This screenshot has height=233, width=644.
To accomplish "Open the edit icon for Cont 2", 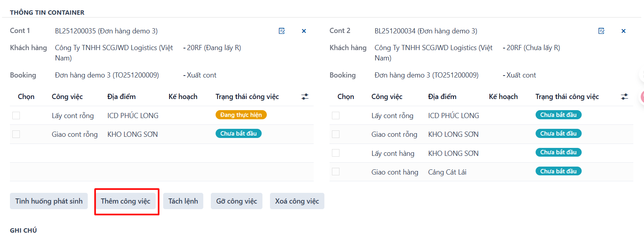I will [602, 31].
